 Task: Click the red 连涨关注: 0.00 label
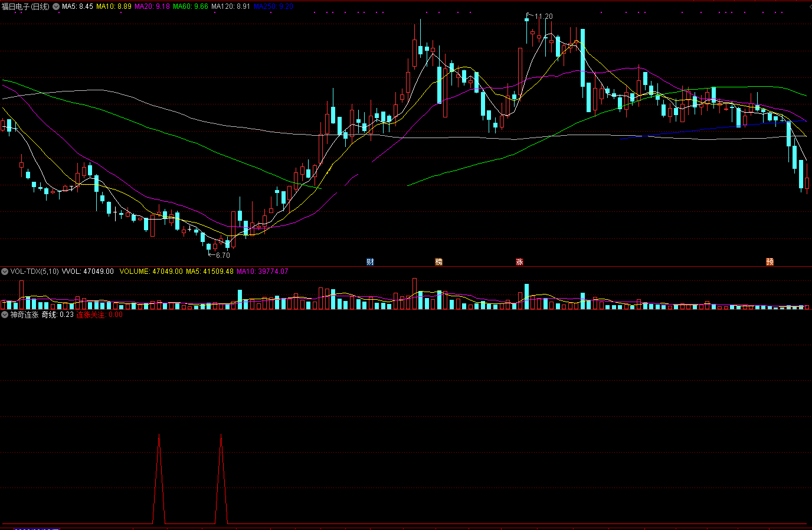(100, 315)
